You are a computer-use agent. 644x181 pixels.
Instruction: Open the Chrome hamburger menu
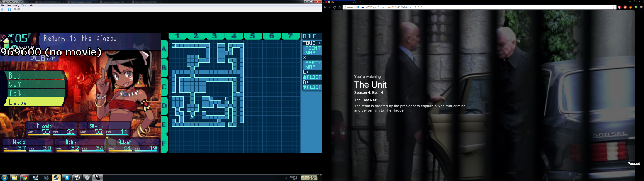click(641, 7)
